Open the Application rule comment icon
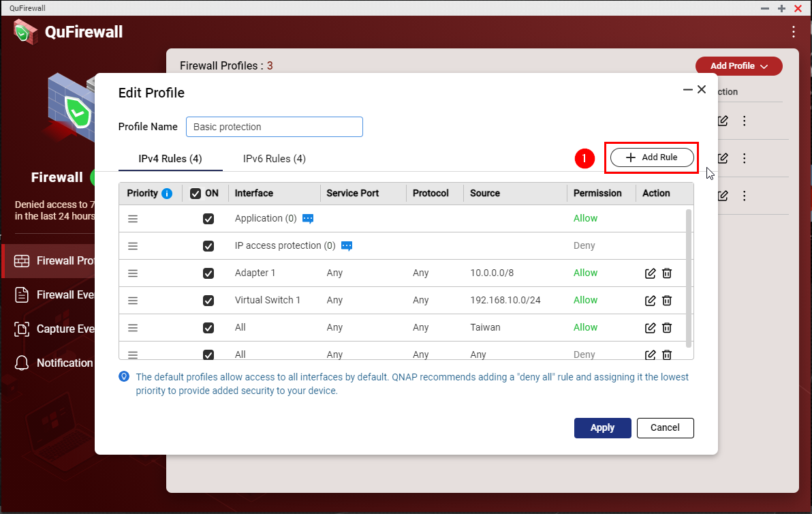The height and width of the screenshot is (514, 812). 308,219
